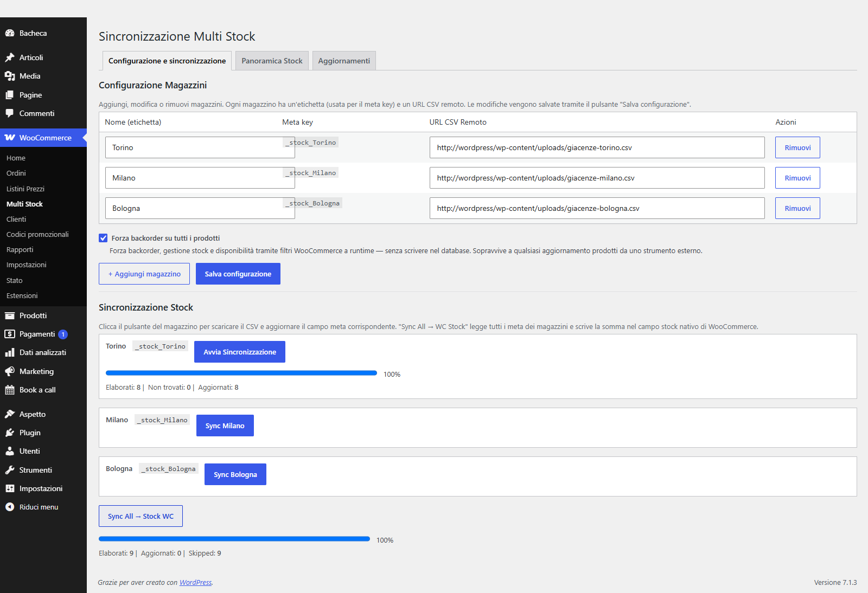Toggle Forza backorder su tutti i prodotti checkbox
Screen dimensions: 868x593
click(103, 238)
